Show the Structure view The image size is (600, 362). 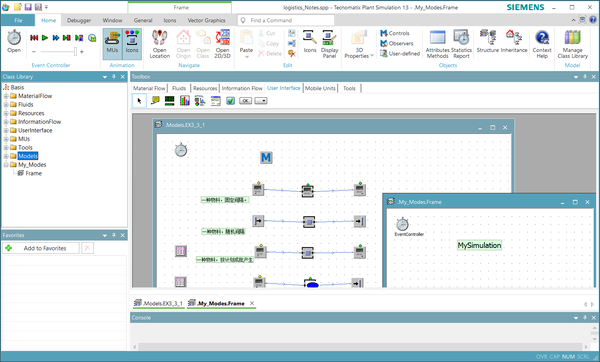[x=488, y=41]
